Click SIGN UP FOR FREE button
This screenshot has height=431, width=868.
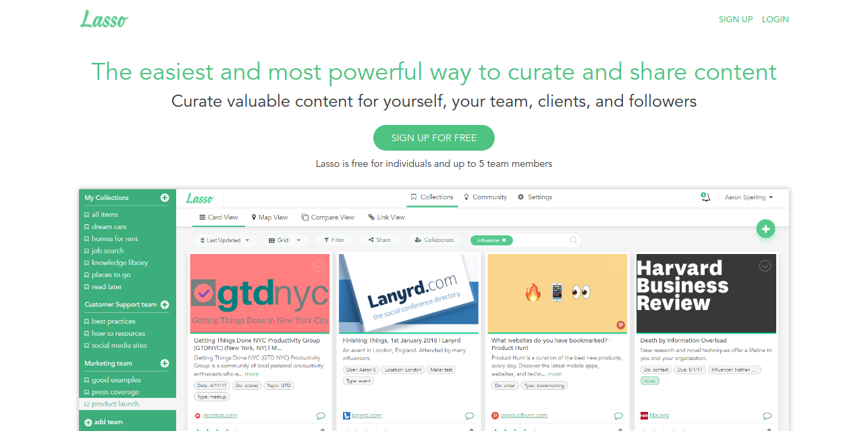coord(434,138)
